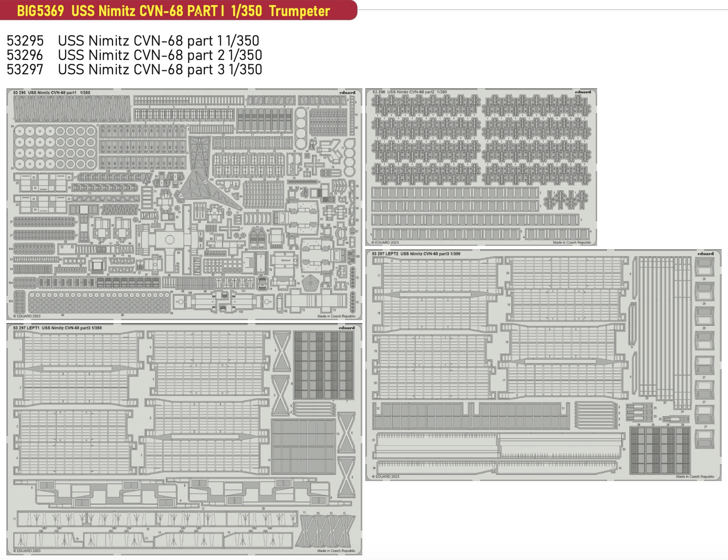Viewport: 728px width, 560px height.
Task: Click the eduard logo on the part2 sheet
Action: (x=583, y=92)
